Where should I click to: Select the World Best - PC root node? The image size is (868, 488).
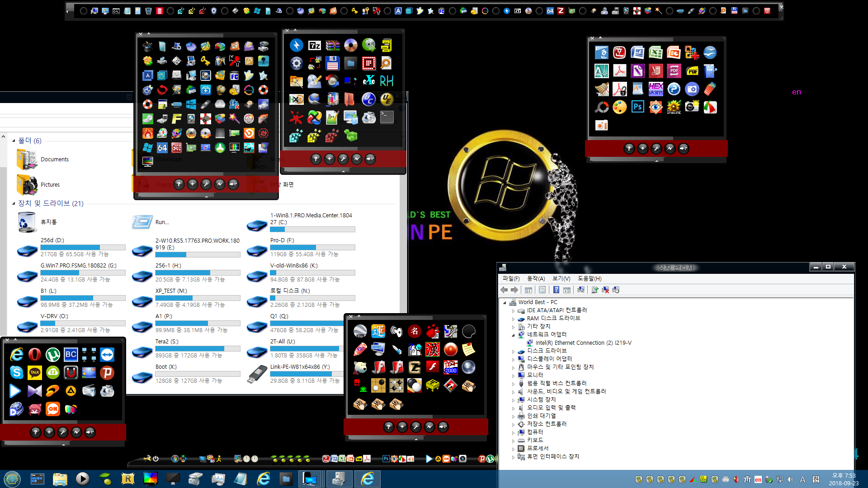coord(538,302)
